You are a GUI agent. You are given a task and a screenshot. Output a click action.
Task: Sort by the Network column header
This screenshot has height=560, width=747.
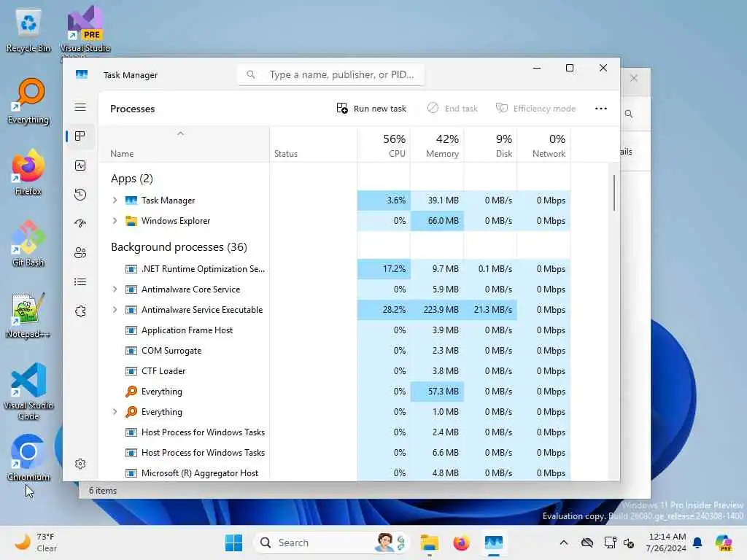pos(543,145)
